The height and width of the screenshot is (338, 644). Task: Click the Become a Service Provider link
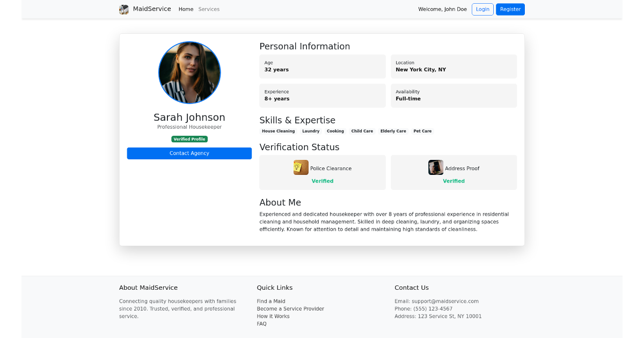[x=290, y=308]
